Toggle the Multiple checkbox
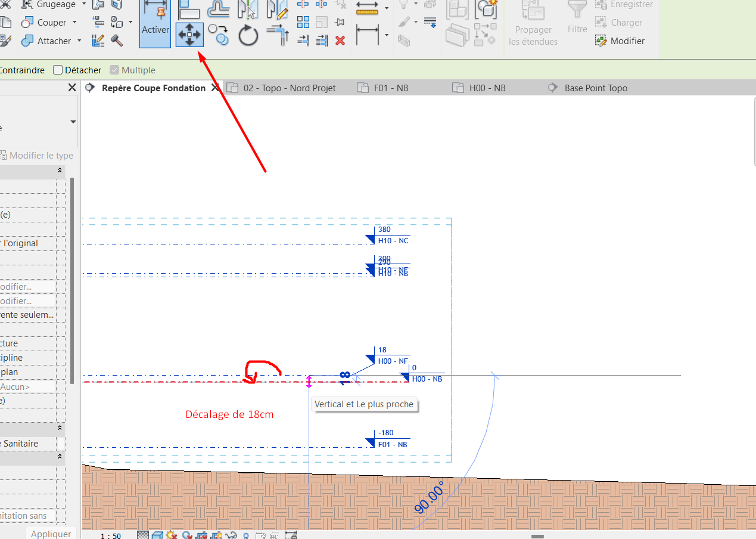This screenshot has height=539, width=756. pyautogui.click(x=114, y=70)
